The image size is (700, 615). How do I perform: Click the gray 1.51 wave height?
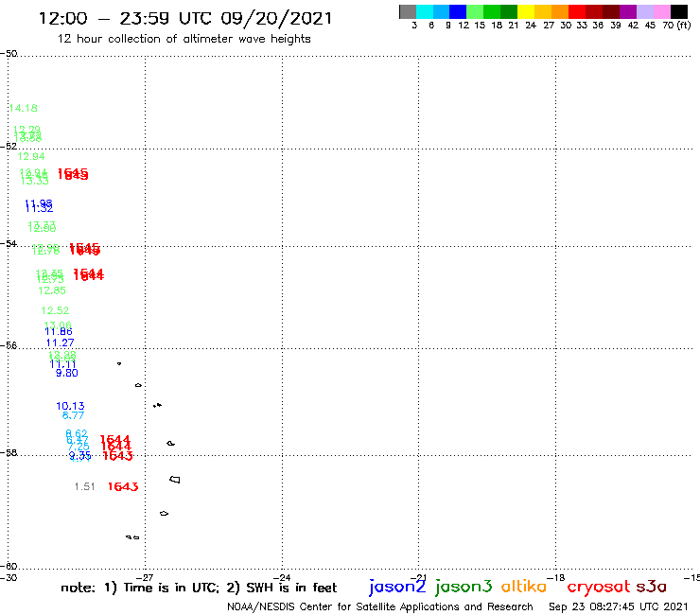[x=85, y=487]
